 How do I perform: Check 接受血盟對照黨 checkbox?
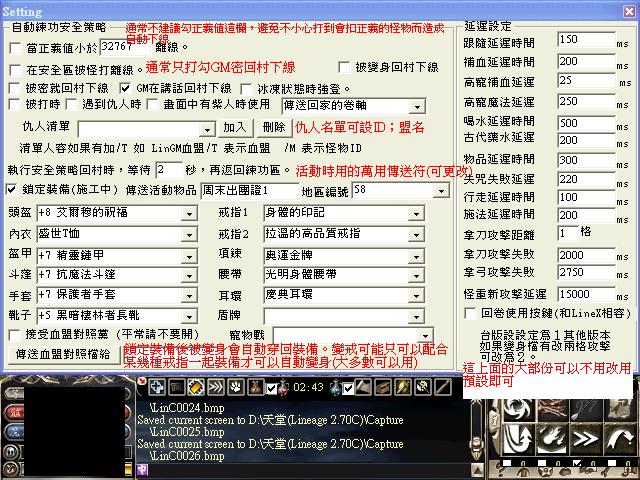point(14,335)
